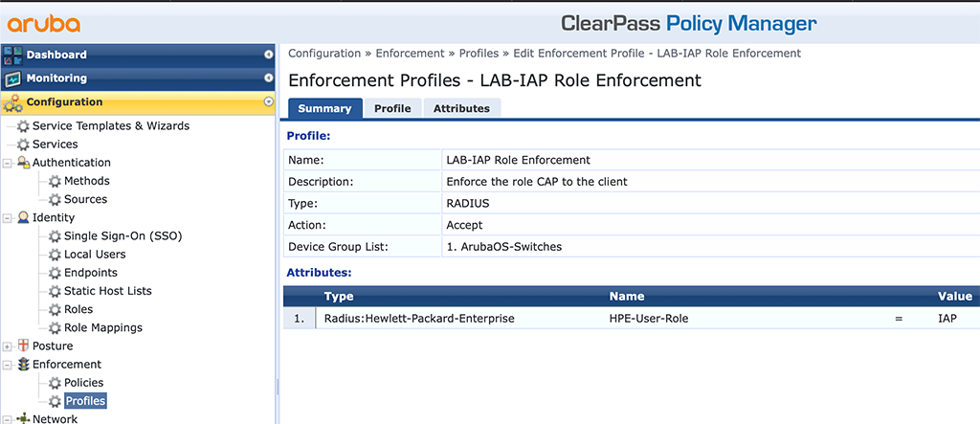Click the Type column header
The height and width of the screenshot is (424, 980).
(339, 297)
